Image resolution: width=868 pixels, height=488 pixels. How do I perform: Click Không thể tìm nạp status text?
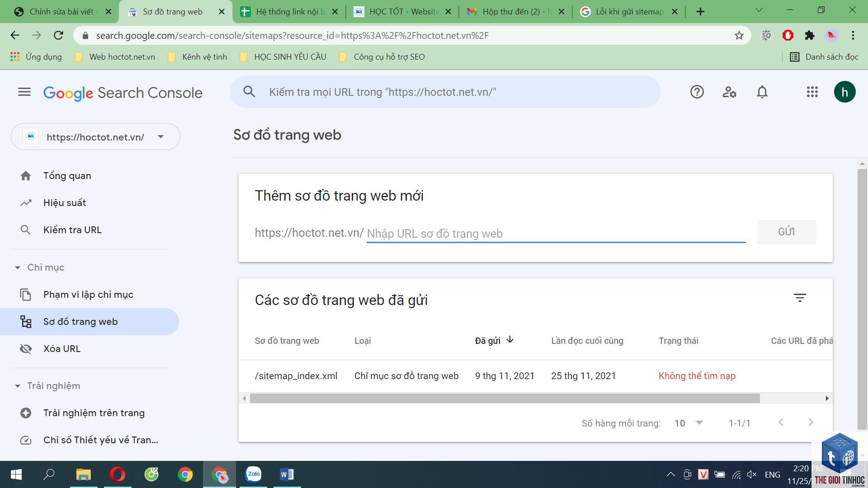[697, 376]
